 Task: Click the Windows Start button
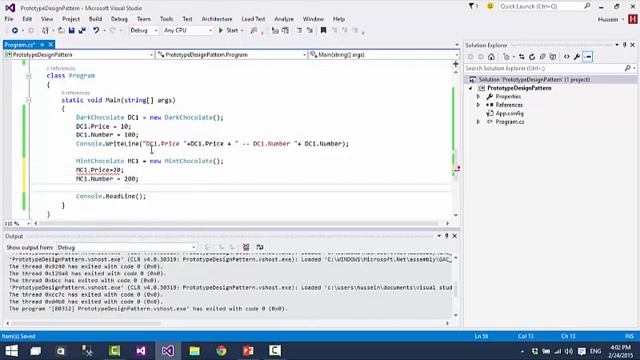tap(11, 351)
